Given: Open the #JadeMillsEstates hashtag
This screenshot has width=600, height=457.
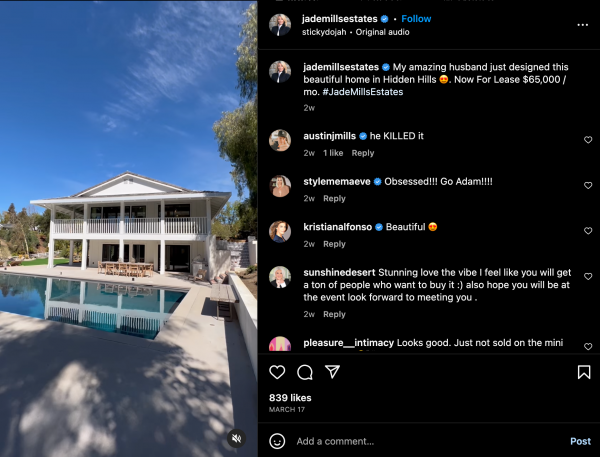Looking at the screenshot, I should pyautogui.click(x=363, y=92).
